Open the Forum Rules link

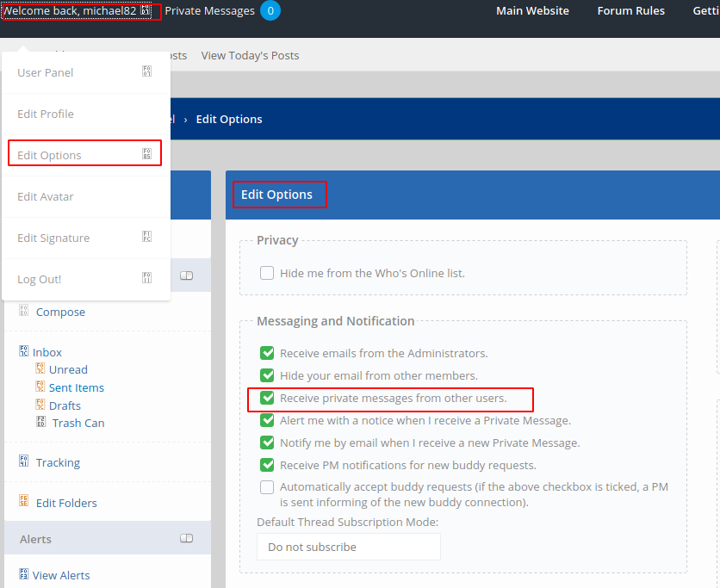(630, 11)
